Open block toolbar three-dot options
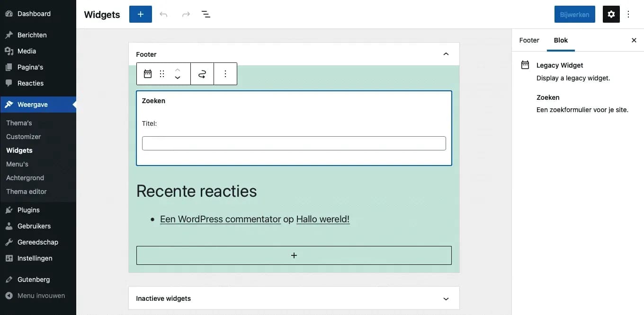This screenshot has height=315, width=644. 225,74
